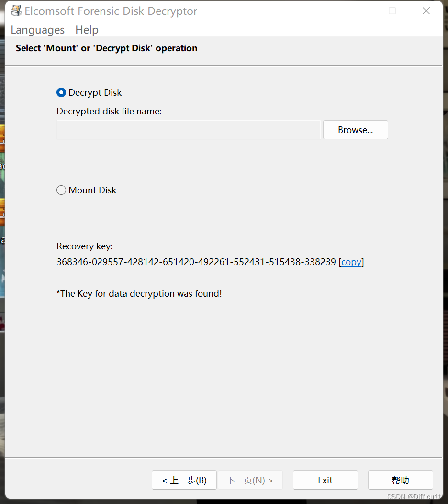Click the copy link beside recovery key
Image resolution: width=448 pixels, height=504 pixels.
pyautogui.click(x=351, y=262)
